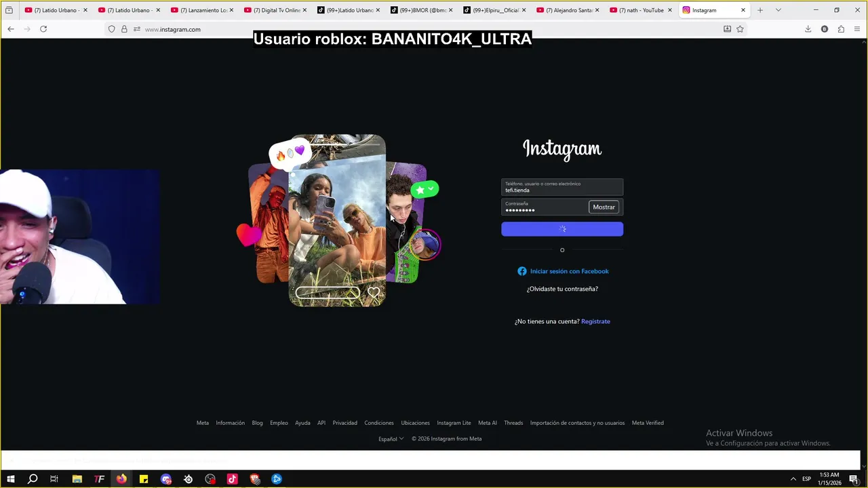Open Empleo footer link

279,423
